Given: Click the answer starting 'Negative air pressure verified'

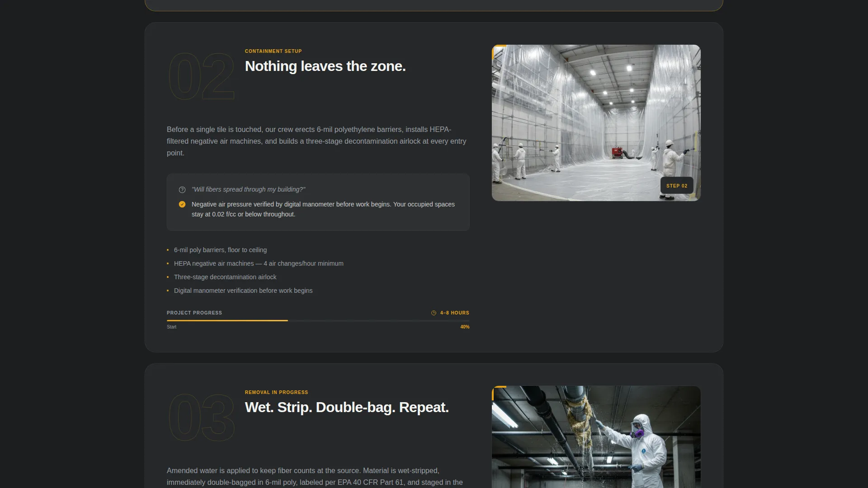Looking at the screenshot, I should click(323, 209).
